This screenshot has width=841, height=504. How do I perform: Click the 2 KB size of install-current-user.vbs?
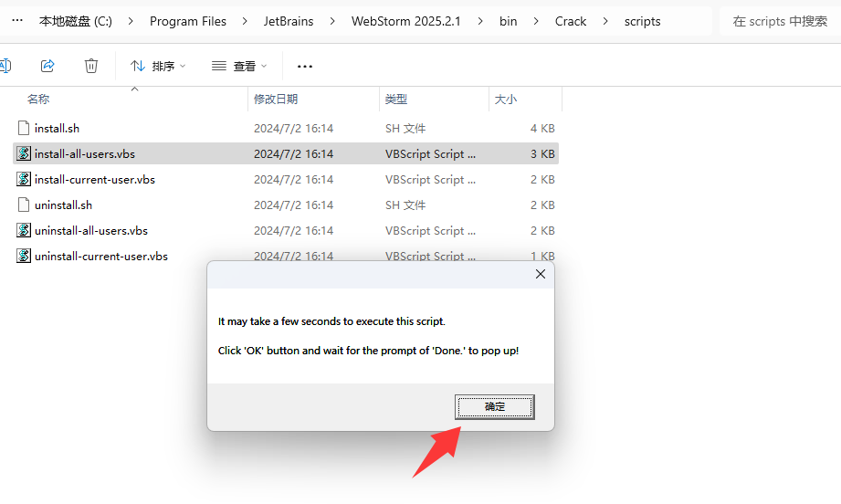click(542, 179)
